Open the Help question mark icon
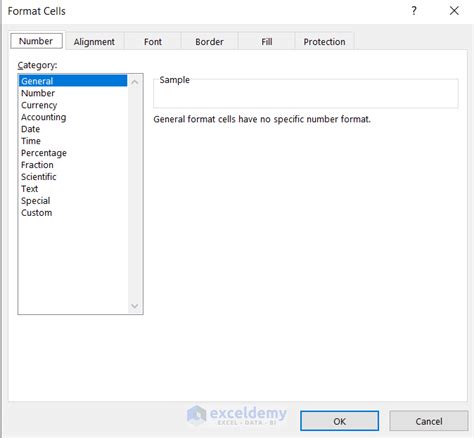This screenshot has height=438, width=474. (414, 11)
